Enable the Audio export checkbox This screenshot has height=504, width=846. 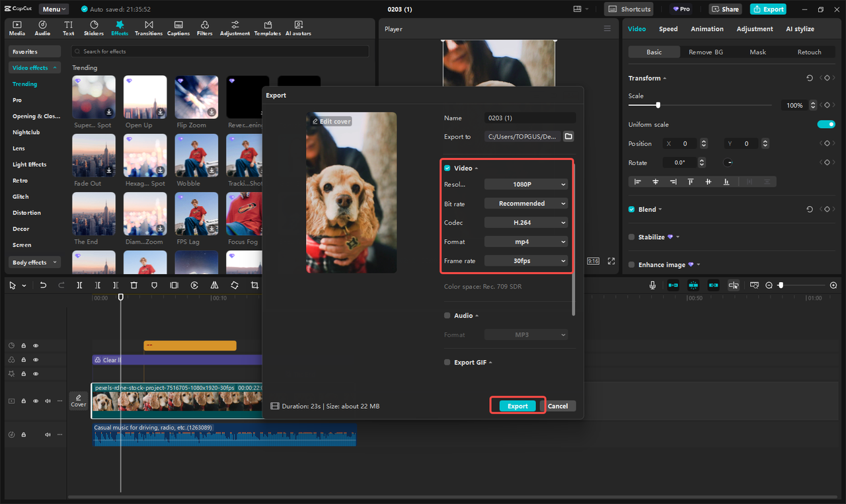click(x=447, y=315)
